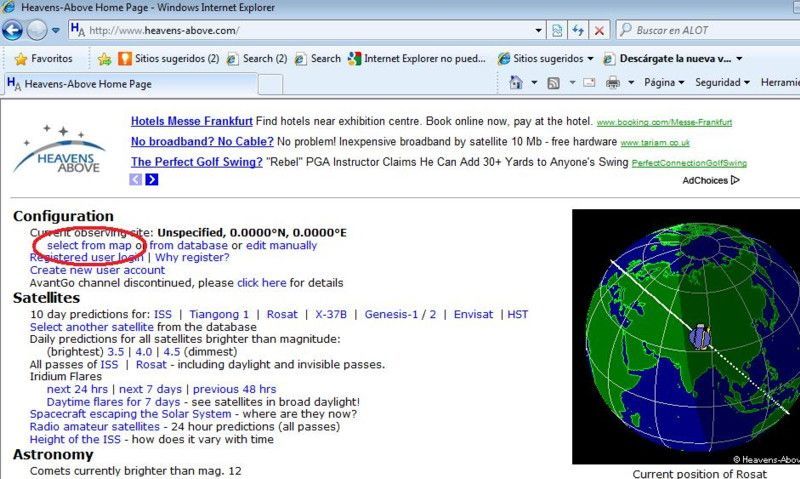Screen dimensions: 800x479
Task: Click the PerfectConnectionGolfSwing ad URL
Action: point(689,163)
